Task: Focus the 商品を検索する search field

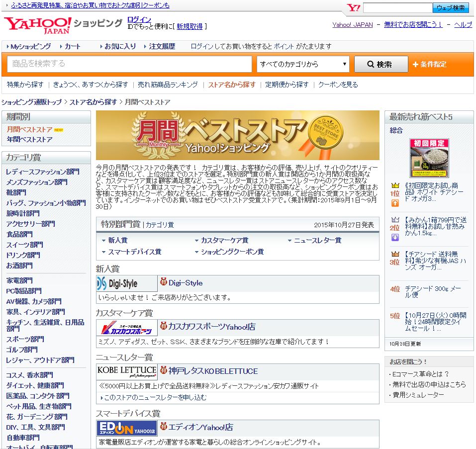Action: [x=130, y=64]
